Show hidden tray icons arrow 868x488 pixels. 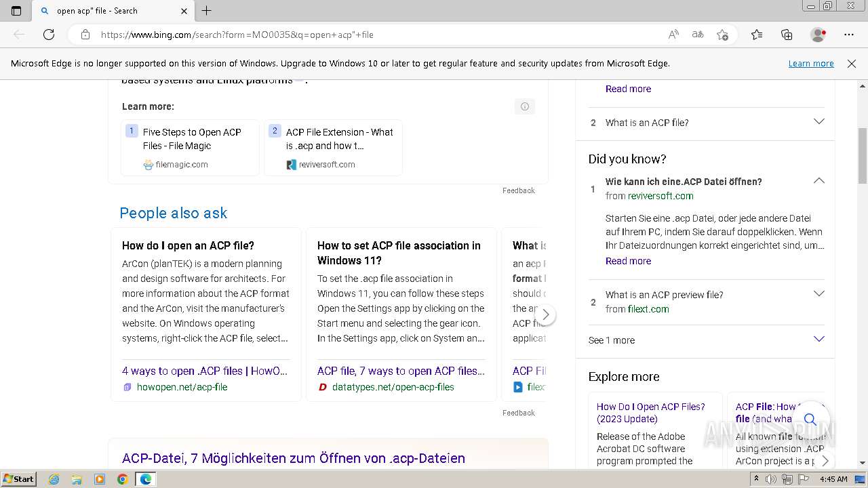pos(758,479)
